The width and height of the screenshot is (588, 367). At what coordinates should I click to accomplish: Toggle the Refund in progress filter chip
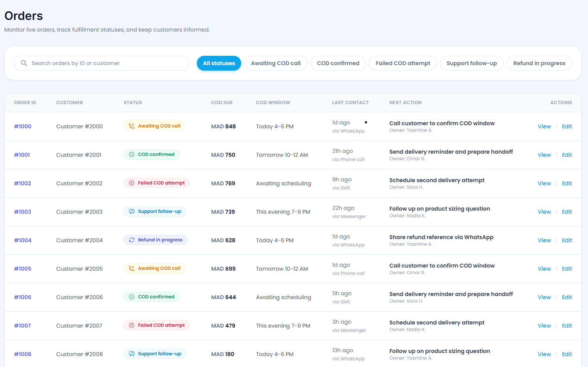tap(539, 63)
